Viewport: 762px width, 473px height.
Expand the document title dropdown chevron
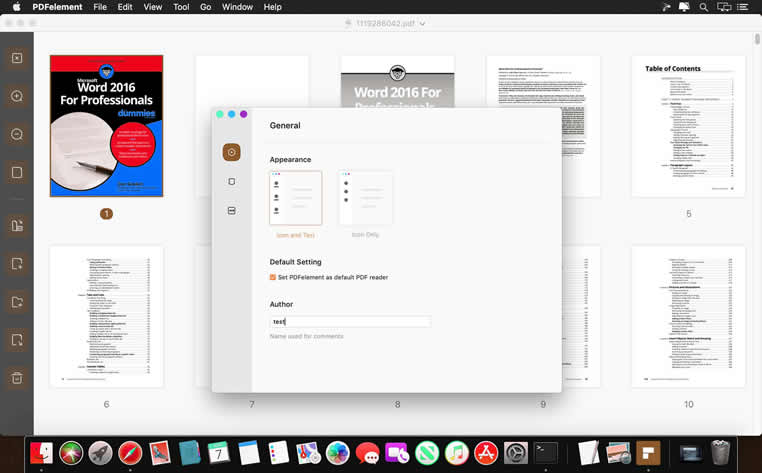click(422, 23)
